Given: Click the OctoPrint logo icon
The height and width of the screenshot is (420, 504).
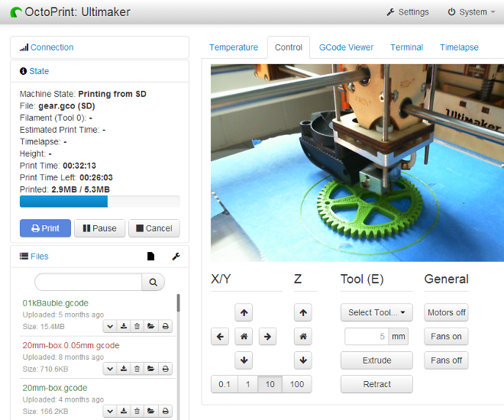Looking at the screenshot, I should (x=16, y=12).
